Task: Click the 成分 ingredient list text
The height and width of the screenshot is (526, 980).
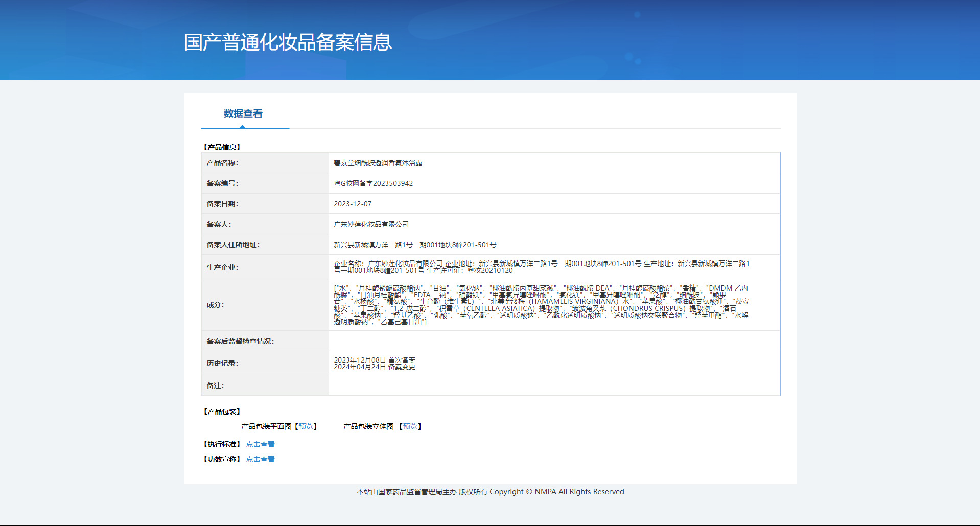Action: pyautogui.click(x=541, y=305)
